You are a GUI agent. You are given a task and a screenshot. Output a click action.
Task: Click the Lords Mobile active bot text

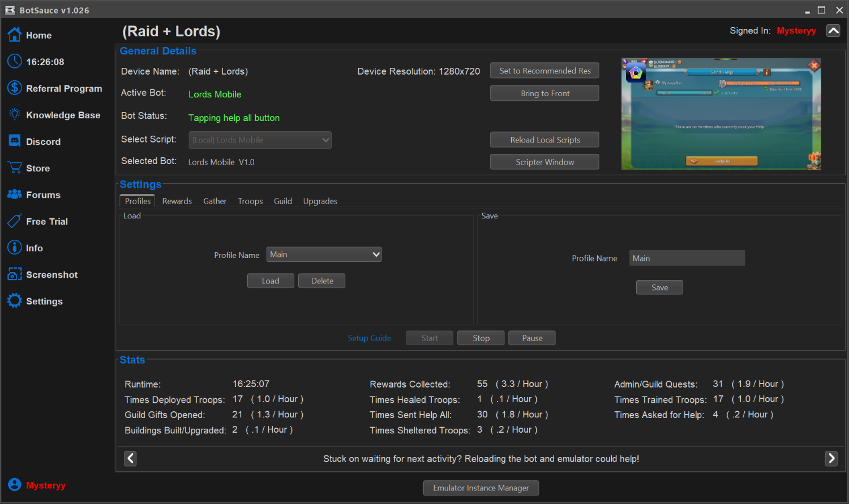coord(215,94)
